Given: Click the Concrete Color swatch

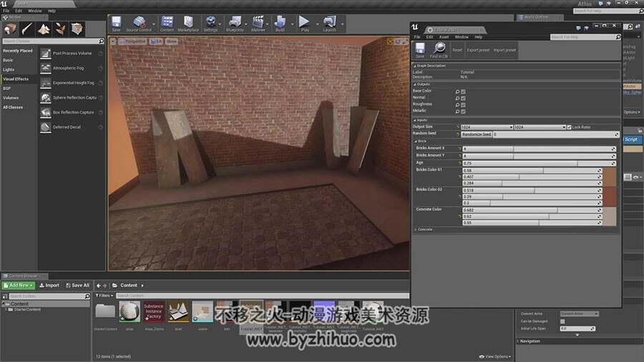Looking at the screenshot, I should [610, 216].
